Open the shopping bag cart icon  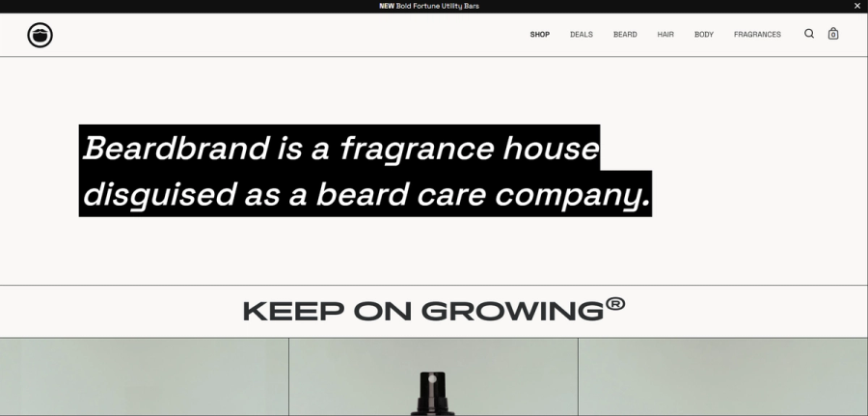click(833, 34)
